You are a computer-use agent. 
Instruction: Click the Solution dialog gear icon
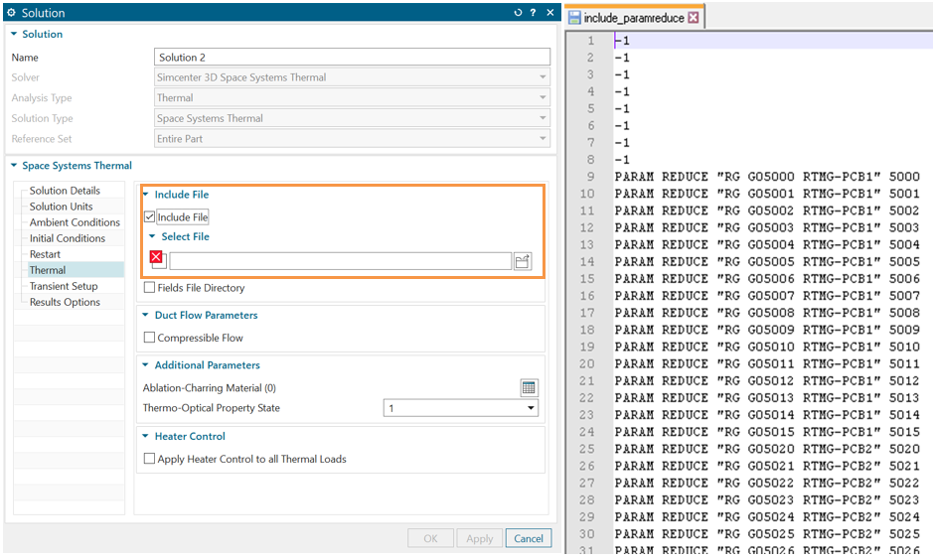coord(12,13)
